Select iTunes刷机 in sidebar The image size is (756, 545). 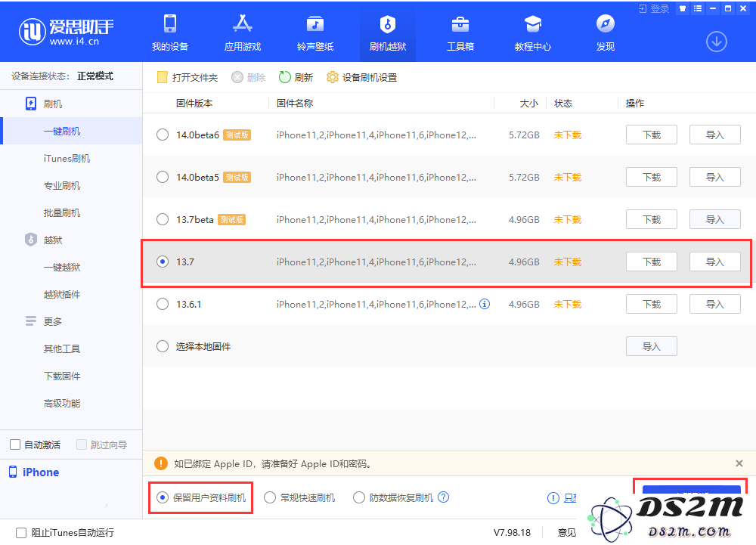click(67, 158)
